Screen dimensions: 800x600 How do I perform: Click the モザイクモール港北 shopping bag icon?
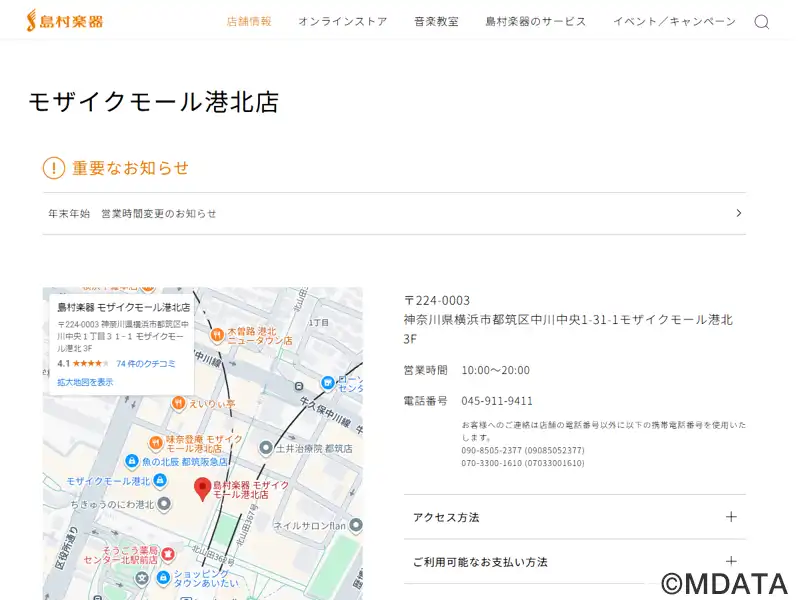[x=161, y=481]
